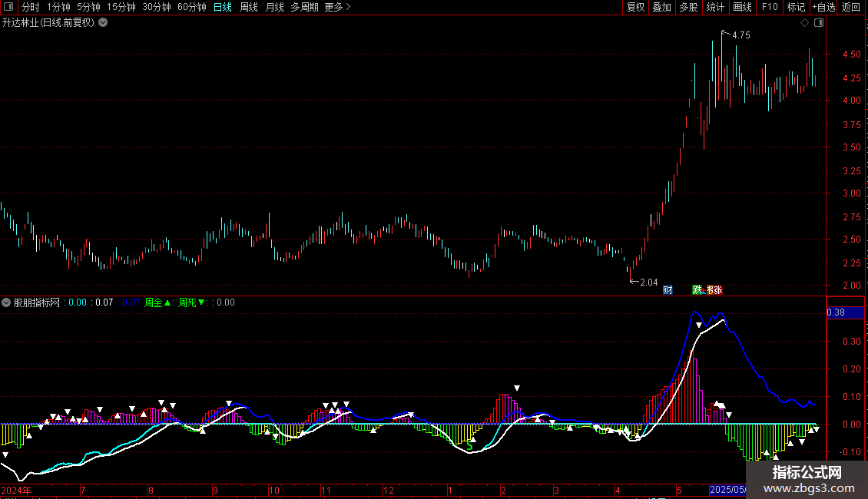Click the month 11 tick on time axis
The image size is (868, 499).
[326, 490]
